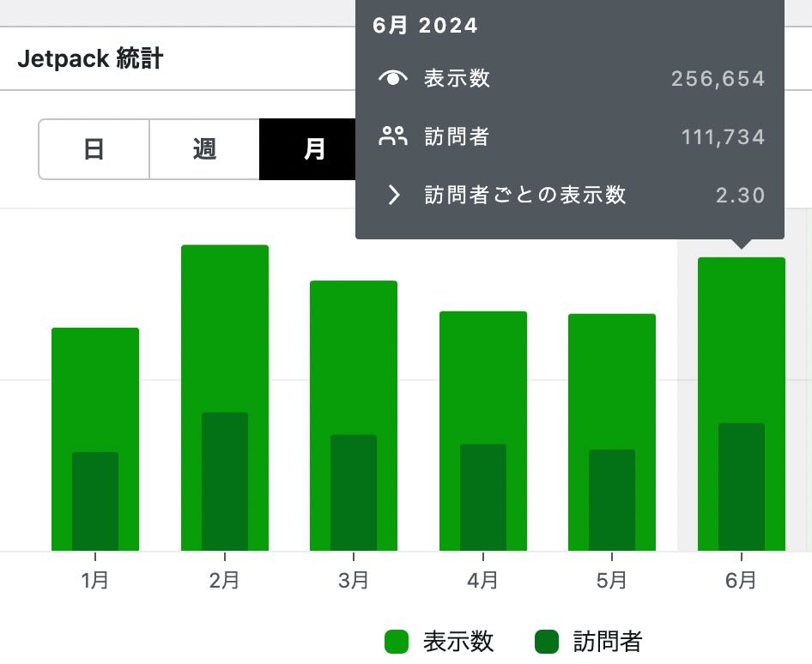
Task: Switch to the 週 (week) period tab
Action: pos(204,149)
